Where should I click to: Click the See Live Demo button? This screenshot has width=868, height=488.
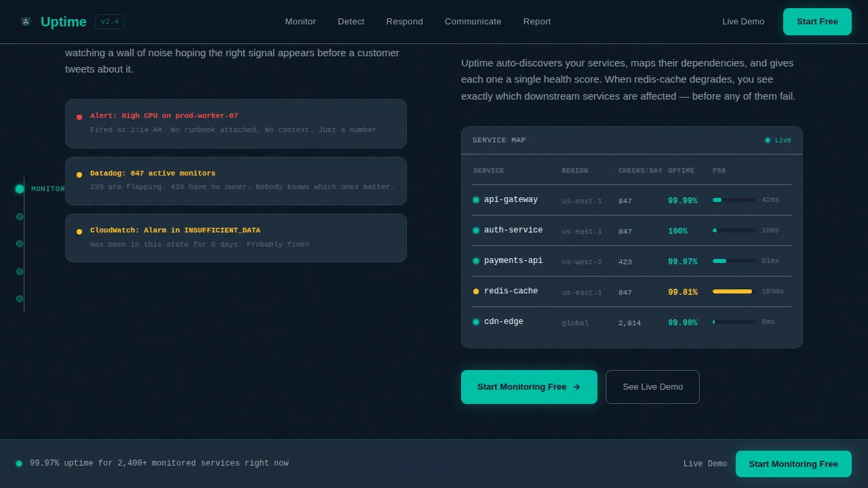tap(652, 387)
